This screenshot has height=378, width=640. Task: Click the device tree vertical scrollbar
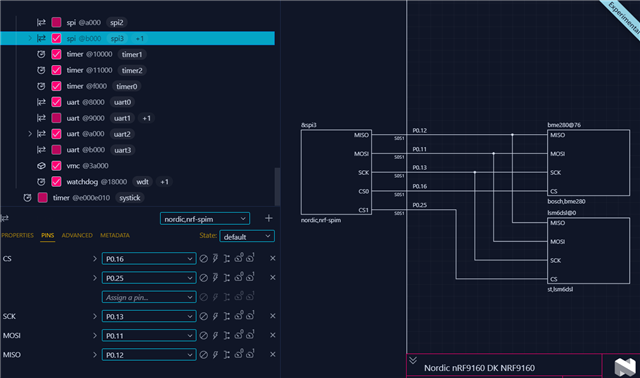click(x=278, y=187)
